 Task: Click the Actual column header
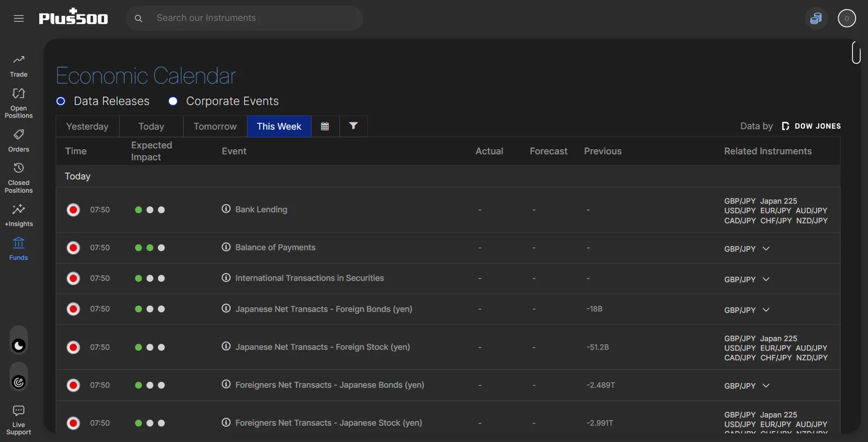(x=489, y=151)
